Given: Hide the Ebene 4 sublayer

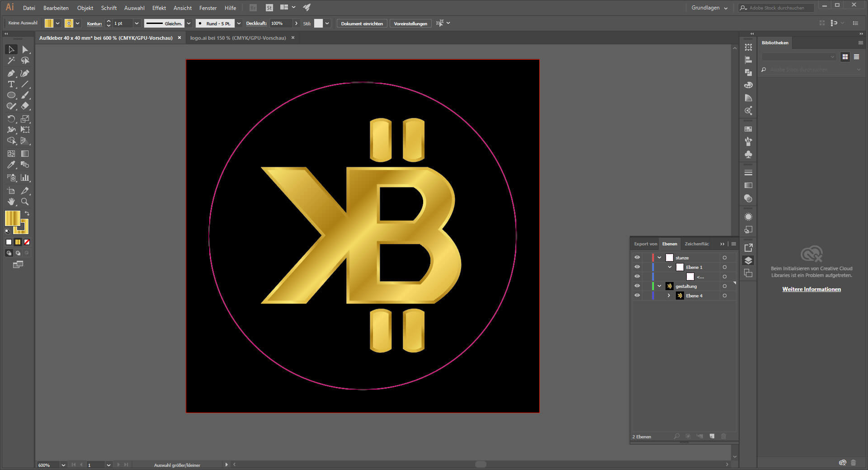Looking at the screenshot, I should (637, 296).
